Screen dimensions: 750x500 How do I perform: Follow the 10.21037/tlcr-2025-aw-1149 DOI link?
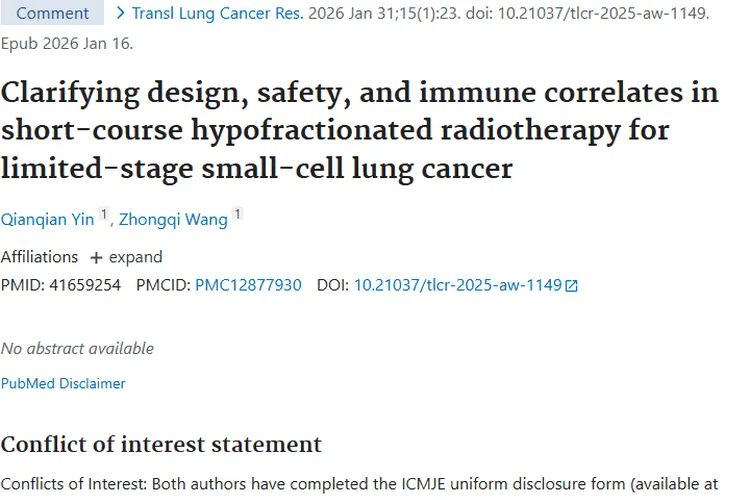tap(458, 285)
